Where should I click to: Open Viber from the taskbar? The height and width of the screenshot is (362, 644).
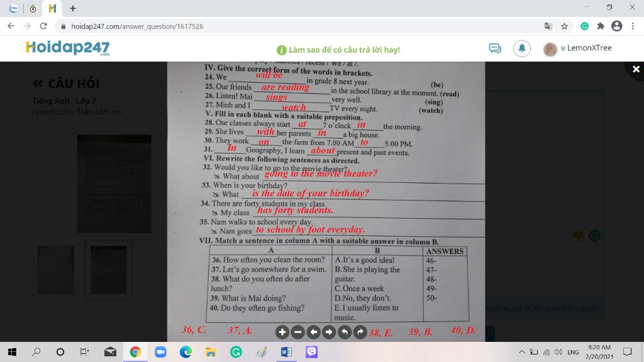tap(312, 352)
